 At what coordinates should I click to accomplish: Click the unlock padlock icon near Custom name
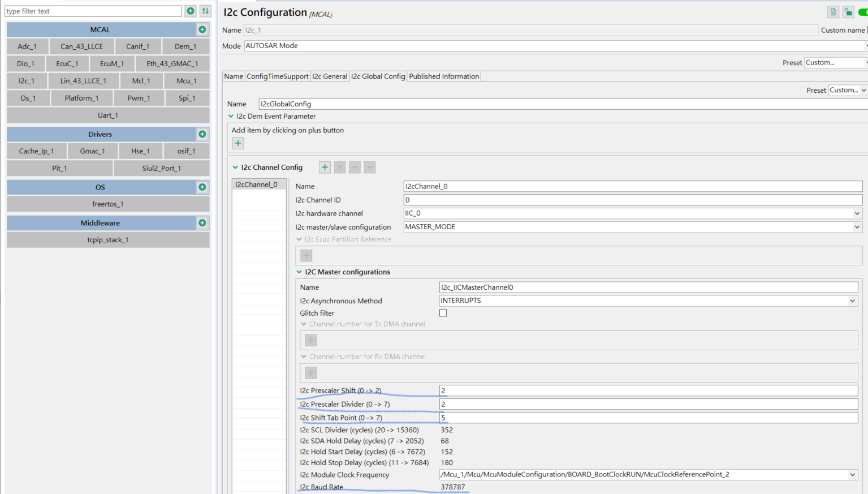coord(848,11)
